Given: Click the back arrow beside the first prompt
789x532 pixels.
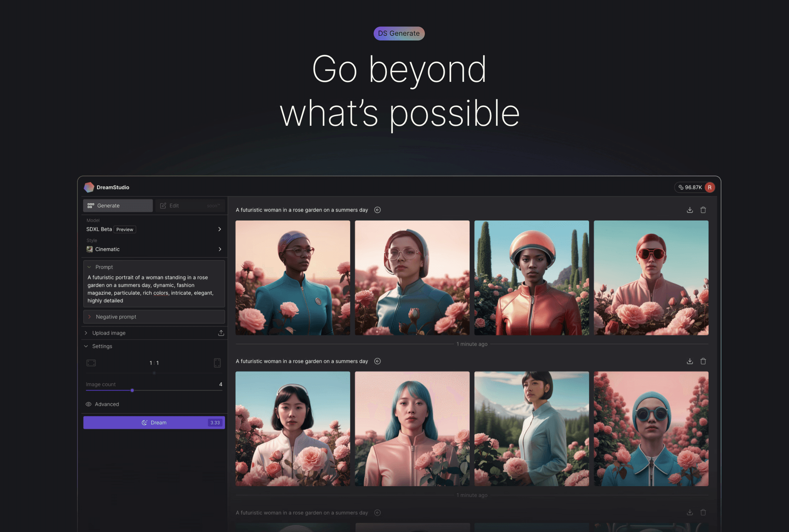Looking at the screenshot, I should 378,210.
